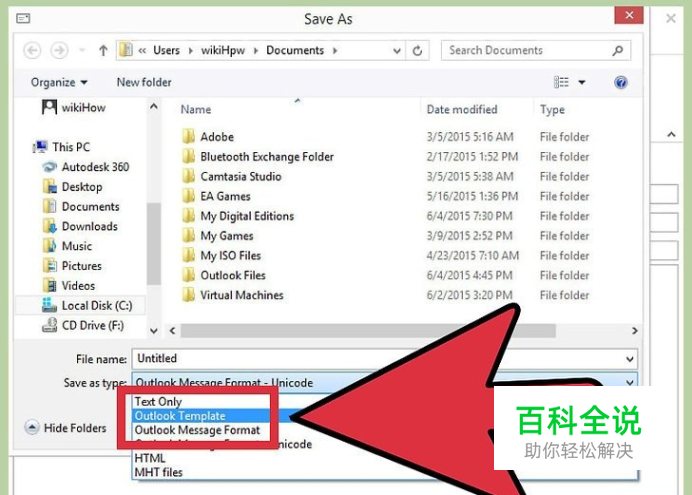This screenshot has height=495, width=692.
Task: Click the horizontal scrollbar right arrow
Action: pos(635,330)
